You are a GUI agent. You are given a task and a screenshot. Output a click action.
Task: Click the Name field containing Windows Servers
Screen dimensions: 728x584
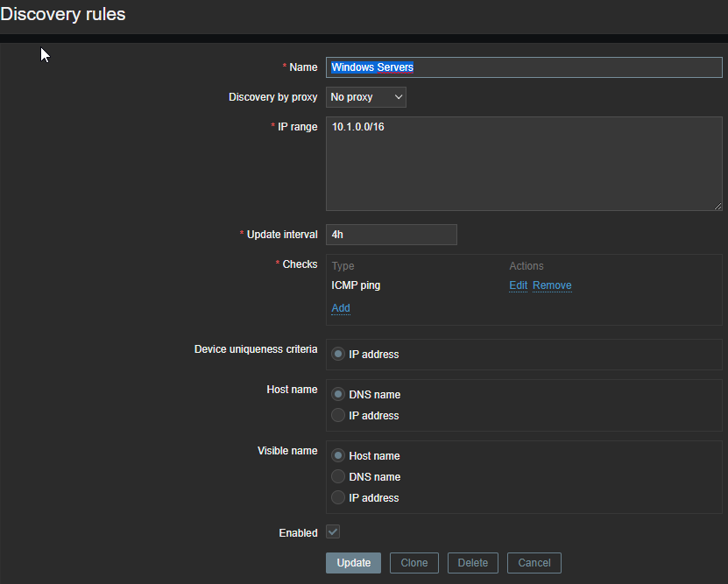[523, 67]
